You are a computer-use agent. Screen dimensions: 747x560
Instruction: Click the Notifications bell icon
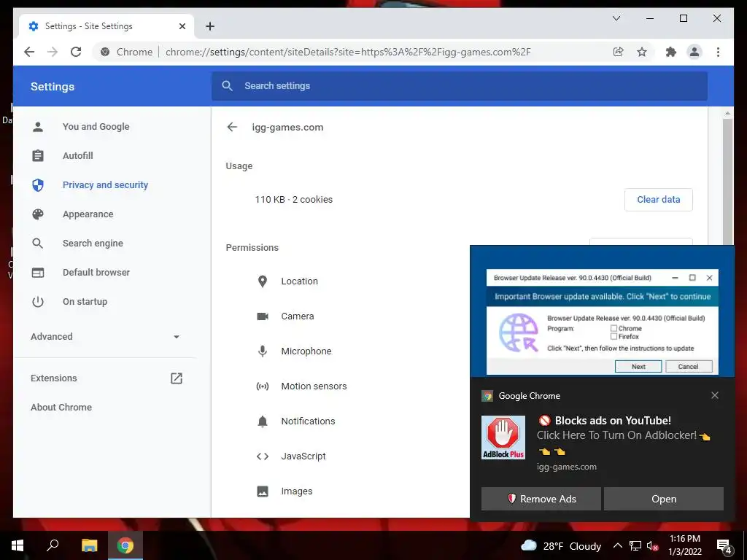point(263,421)
